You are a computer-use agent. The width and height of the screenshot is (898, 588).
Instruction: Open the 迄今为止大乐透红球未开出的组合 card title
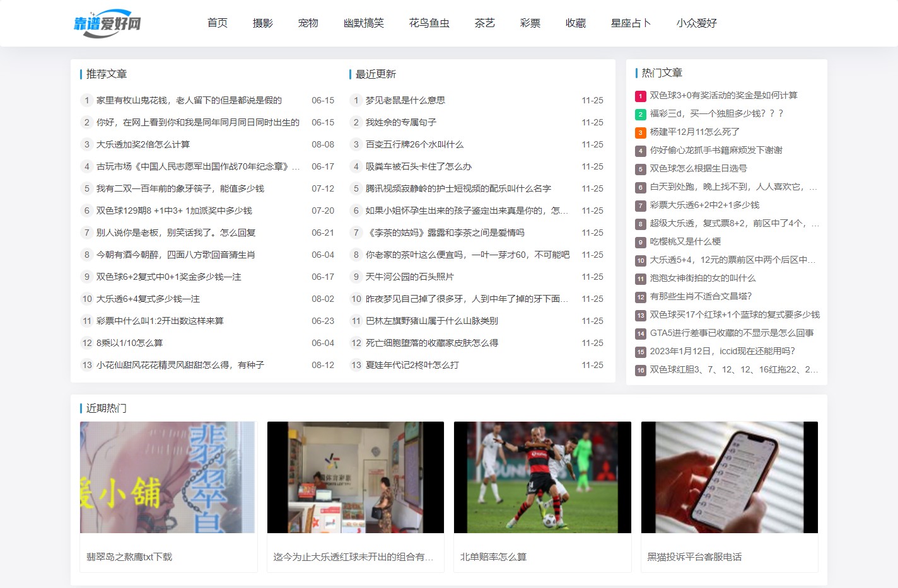click(x=353, y=557)
